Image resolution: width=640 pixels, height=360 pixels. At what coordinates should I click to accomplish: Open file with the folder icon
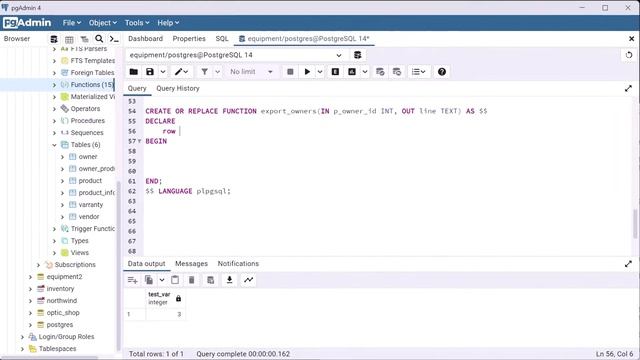click(x=133, y=72)
